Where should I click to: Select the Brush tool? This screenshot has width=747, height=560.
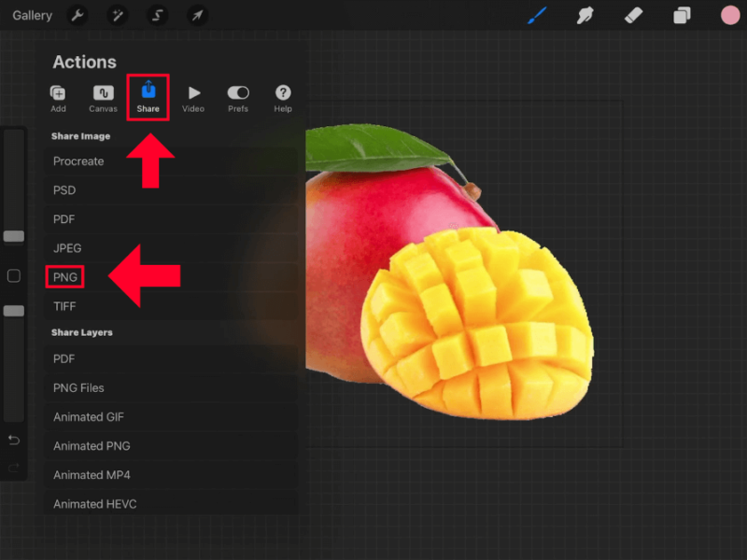click(537, 15)
